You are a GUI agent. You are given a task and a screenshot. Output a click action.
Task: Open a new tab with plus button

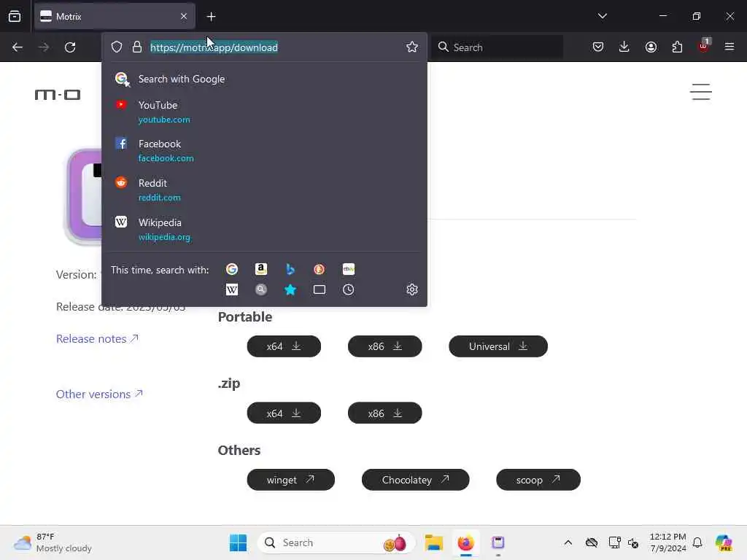click(x=211, y=17)
